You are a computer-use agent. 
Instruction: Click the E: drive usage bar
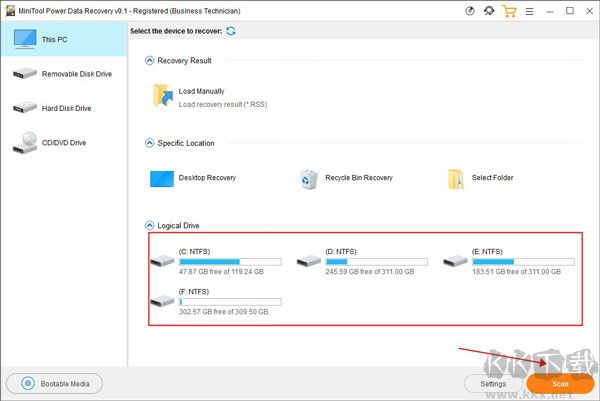pos(523,262)
